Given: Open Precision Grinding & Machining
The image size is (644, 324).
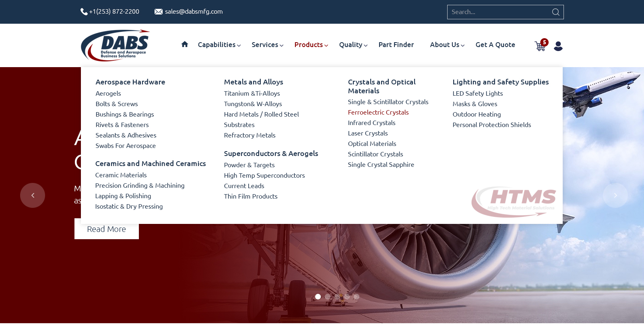Looking at the screenshot, I should tap(140, 185).
